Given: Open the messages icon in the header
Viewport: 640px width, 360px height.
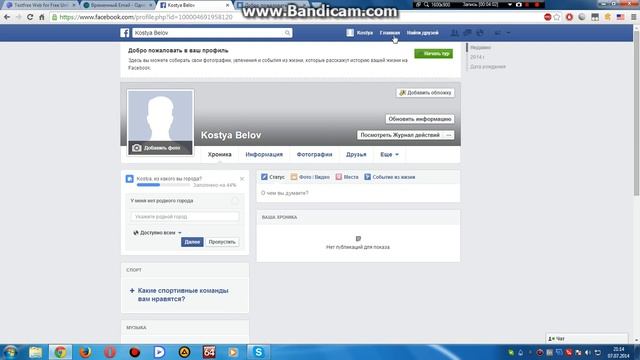Looking at the screenshot, I should [x=467, y=33].
